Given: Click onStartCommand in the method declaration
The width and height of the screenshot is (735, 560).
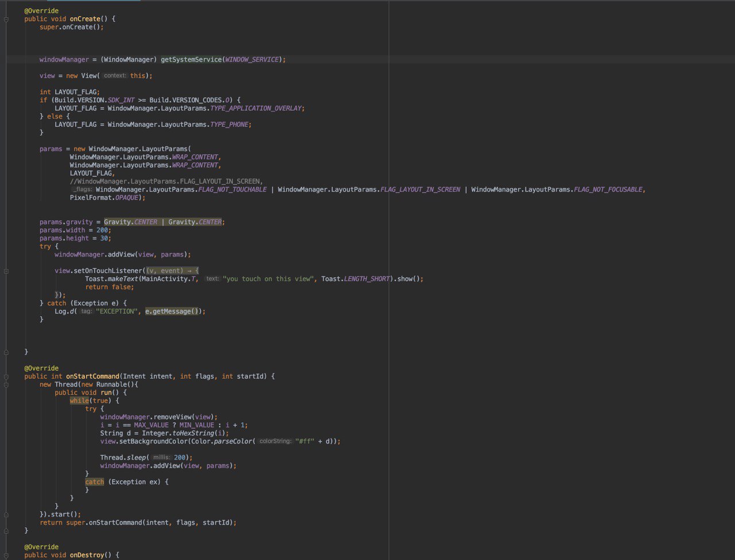Looking at the screenshot, I should (92, 376).
